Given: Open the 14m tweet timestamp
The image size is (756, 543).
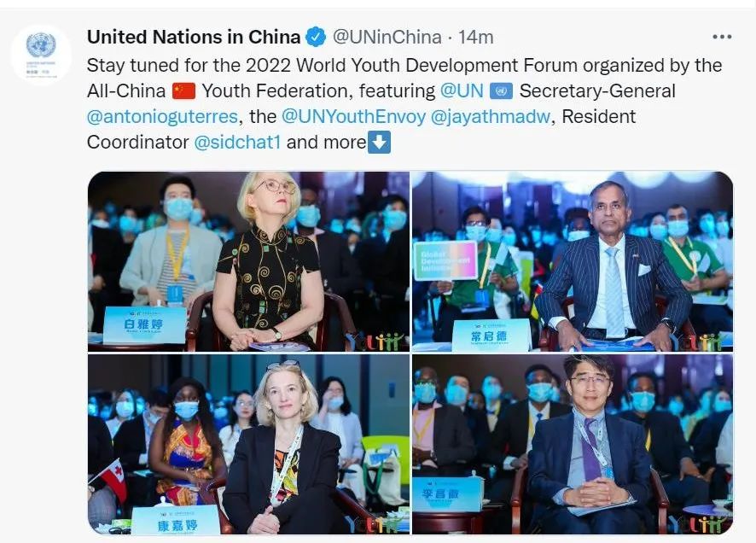Looking at the screenshot, I should (475, 37).
